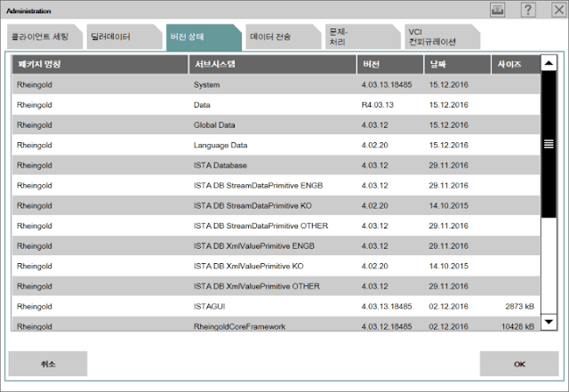
Task: Go to the 데이터 전송 tab
Action: coord(284,36)
